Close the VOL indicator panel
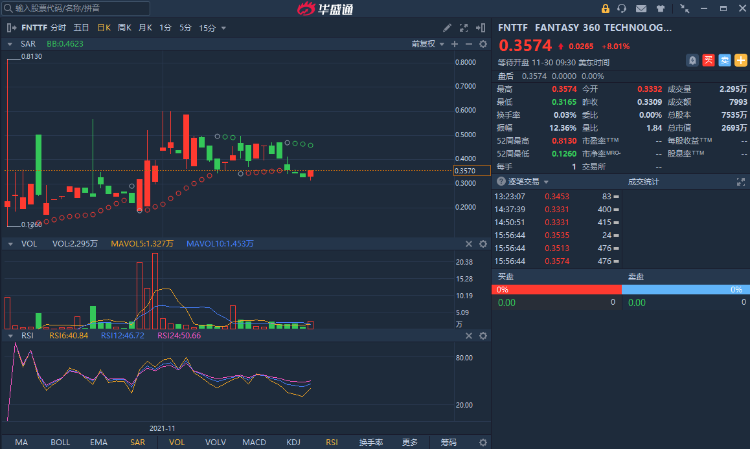This screenshot has height=449, width=750. pyautogui.click(x=469, y=244)
